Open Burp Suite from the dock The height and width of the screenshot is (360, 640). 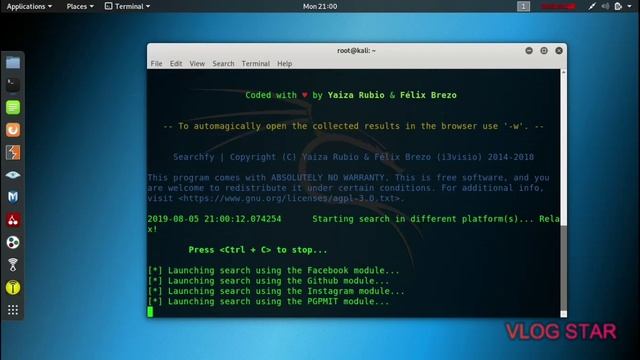tap(13, 153)
